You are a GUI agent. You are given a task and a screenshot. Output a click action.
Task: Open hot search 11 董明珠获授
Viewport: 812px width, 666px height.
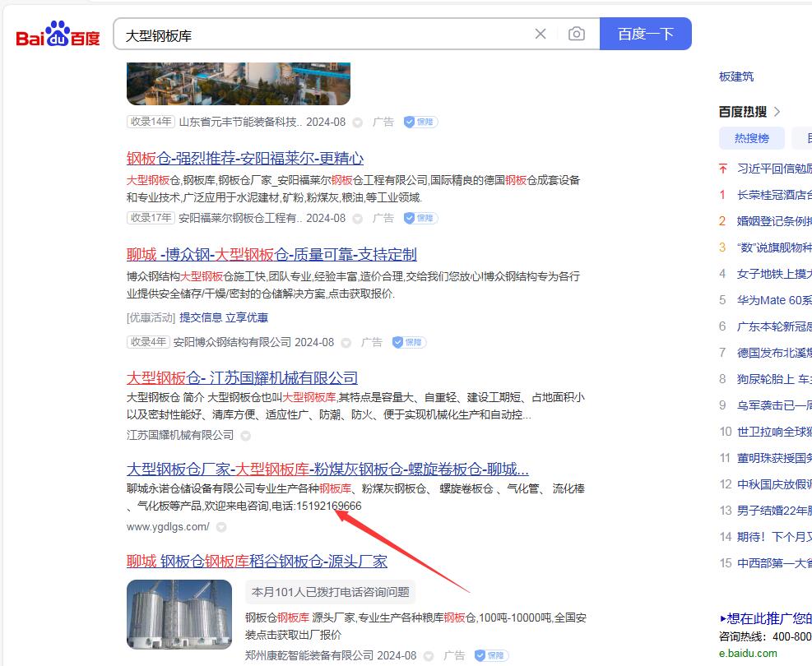point(774,458)
